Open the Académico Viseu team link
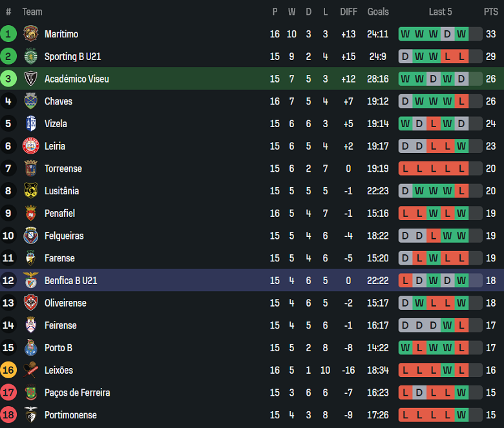The height and width of the screenshot is (428, 504). pyautogui.click(x=76, y=79)
